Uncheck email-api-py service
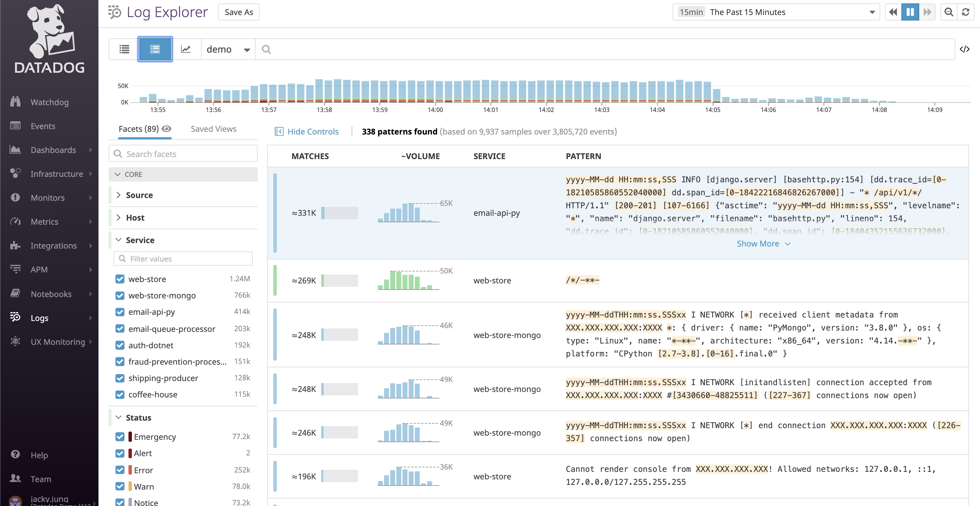The image size is (980, 506). point(120,312)
